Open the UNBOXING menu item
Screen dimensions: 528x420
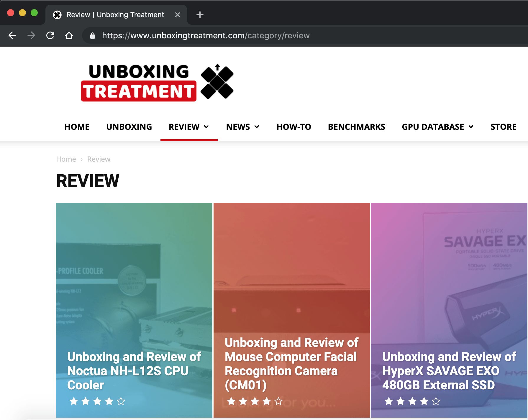(x=129, y=127)
